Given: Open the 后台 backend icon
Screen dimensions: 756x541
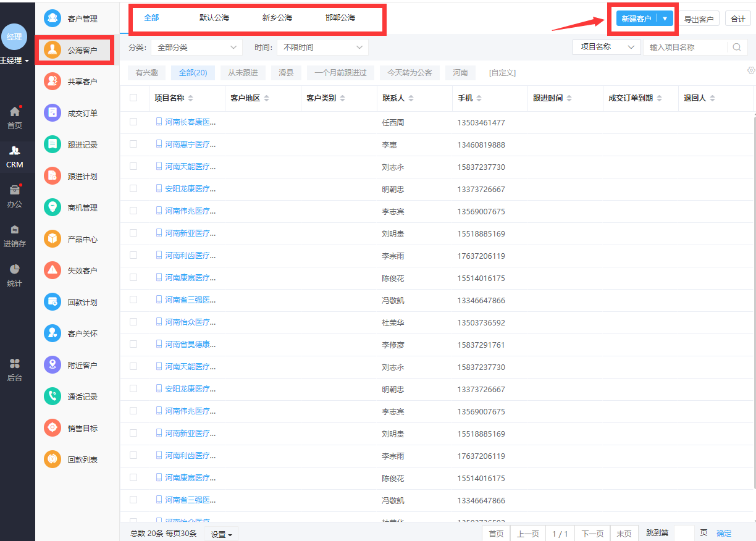Looking at the screenshot, I should coord(15,364).
